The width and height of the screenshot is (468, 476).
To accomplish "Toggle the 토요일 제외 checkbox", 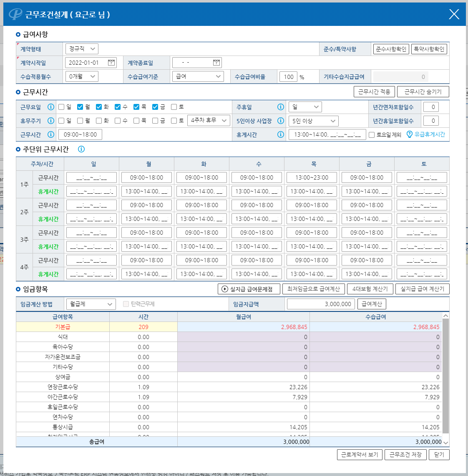I will pyautogui.click(x=372, y=135).
